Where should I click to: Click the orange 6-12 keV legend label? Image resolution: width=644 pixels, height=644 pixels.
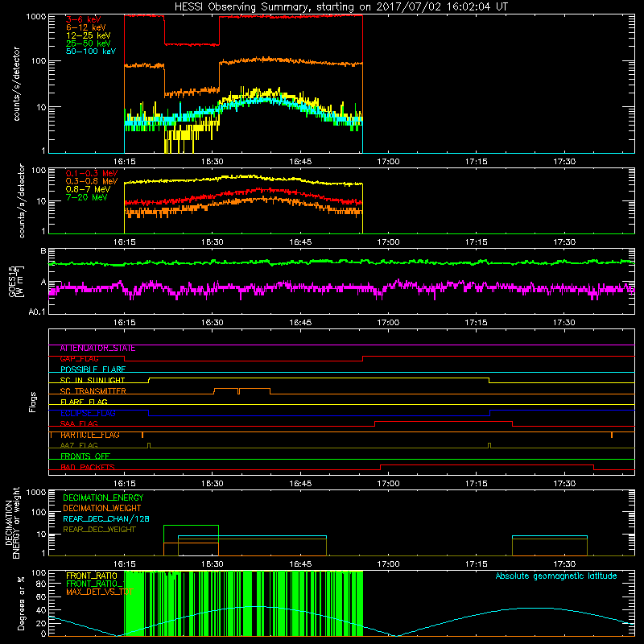pos(85,27)
